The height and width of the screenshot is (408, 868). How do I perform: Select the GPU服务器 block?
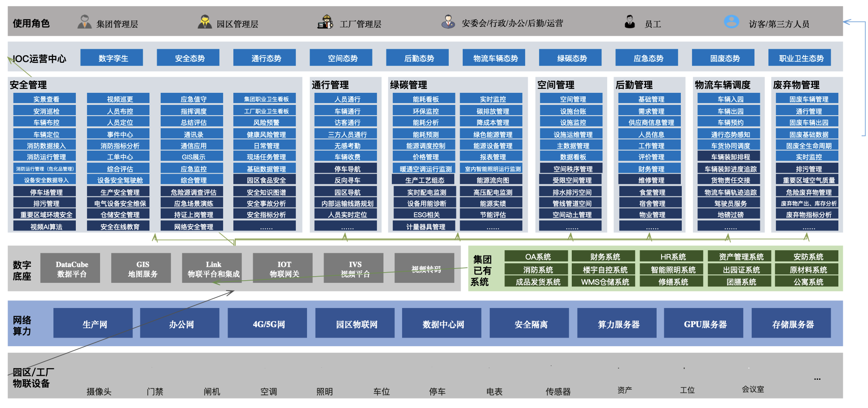tap(704, 323)
